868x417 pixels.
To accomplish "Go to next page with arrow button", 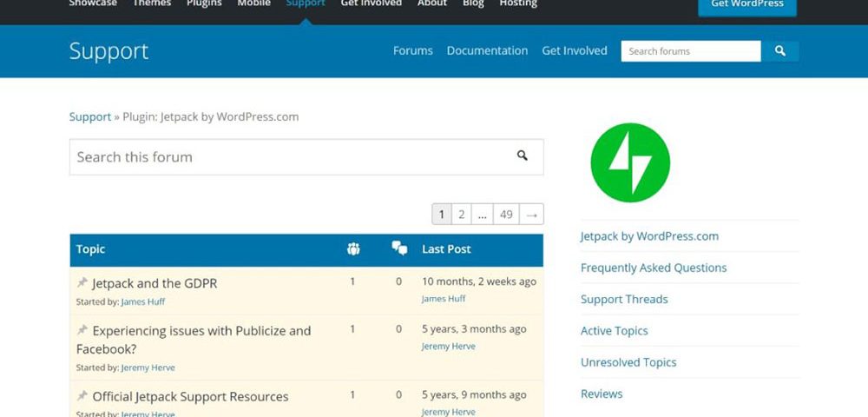I will click(532, 215).
